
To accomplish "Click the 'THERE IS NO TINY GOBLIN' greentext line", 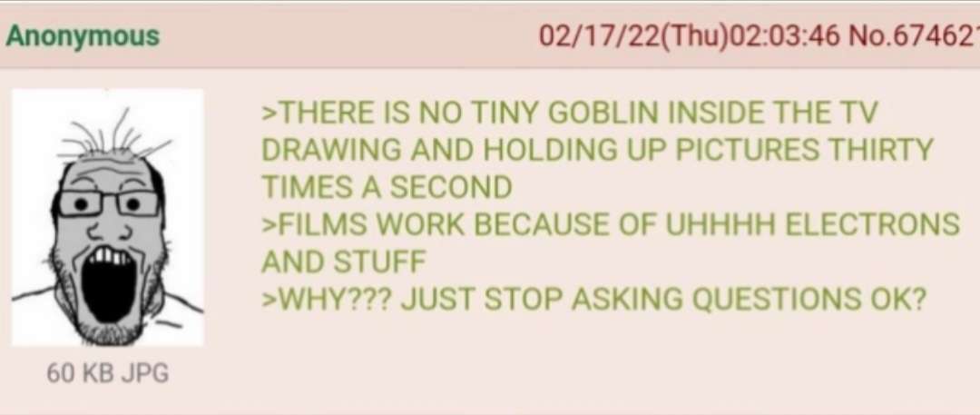I will [570, 114].
